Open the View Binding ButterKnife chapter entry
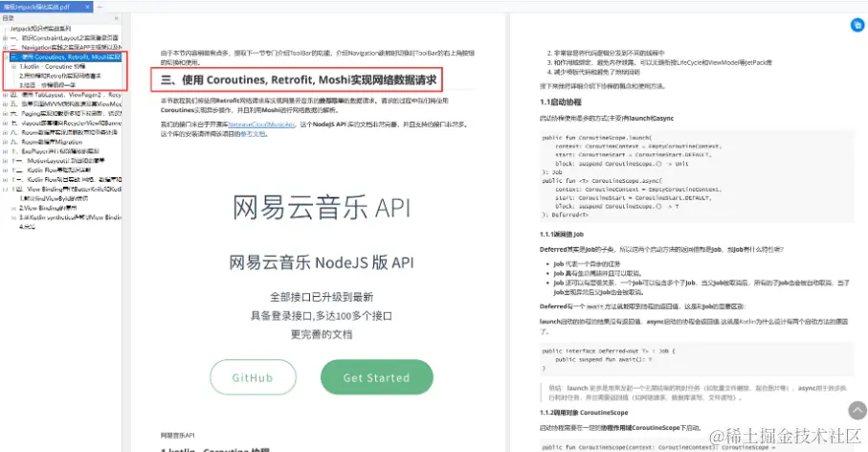The width and height of the screenshot is (868, 452). [x=66, y=189]
